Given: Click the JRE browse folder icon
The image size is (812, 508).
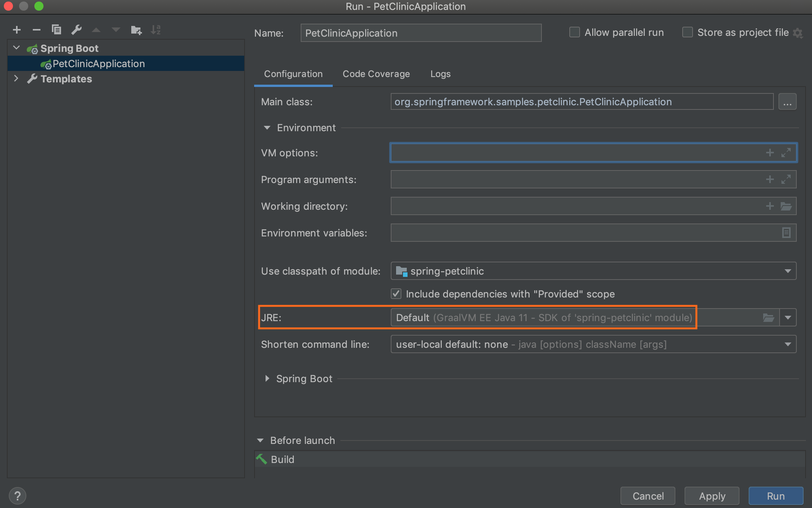Looking at the screenshot, I should coord(768,318).
